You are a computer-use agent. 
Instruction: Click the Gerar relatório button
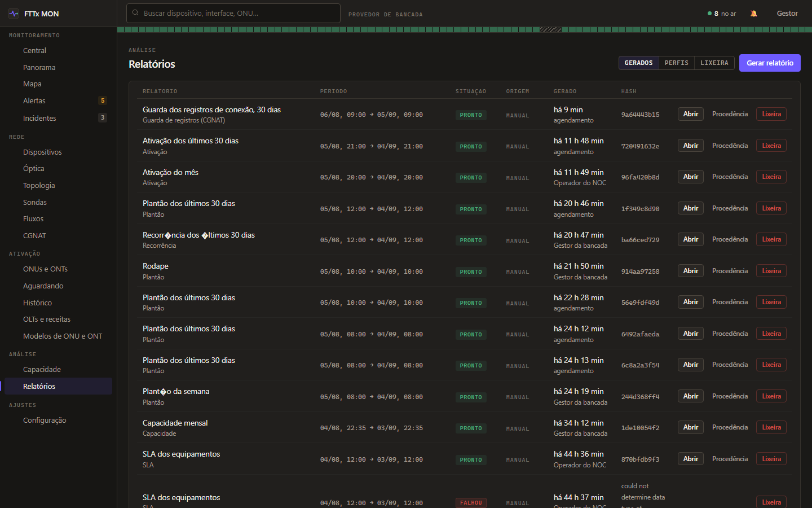(x=770, y=63)
